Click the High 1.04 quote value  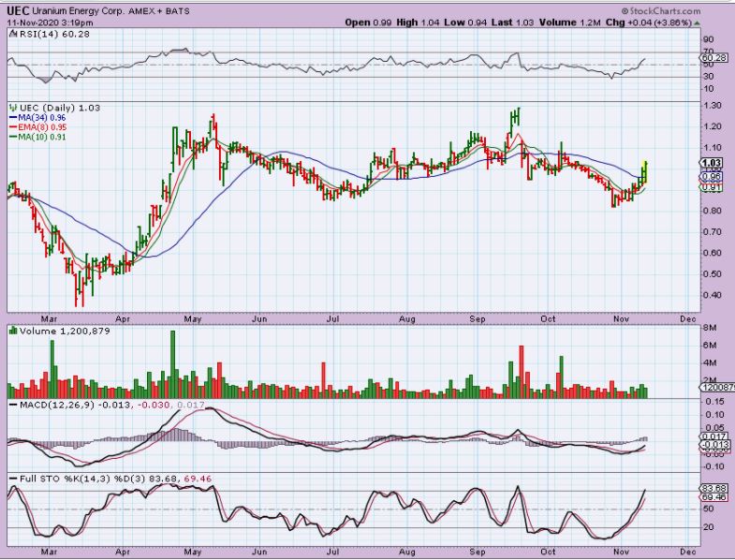[x=419, y=22]
